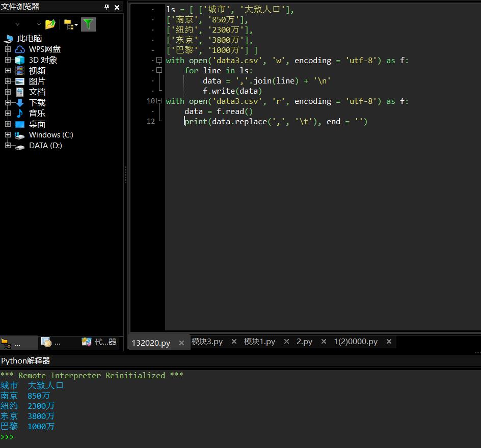Select 下载 folder in the tree
This screenshot has width=481, height=448.
coord(37,103)
